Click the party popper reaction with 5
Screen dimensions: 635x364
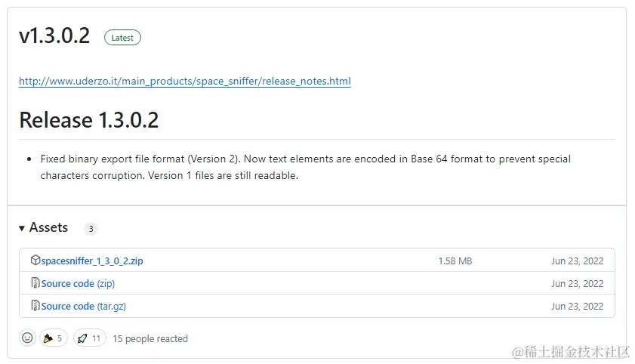(53, 338)
